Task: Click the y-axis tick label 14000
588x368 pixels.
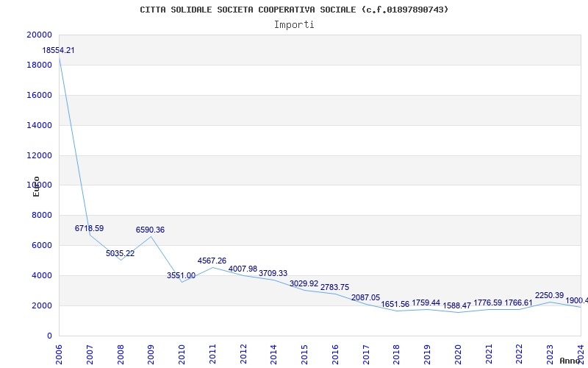Action: [40, 125]
